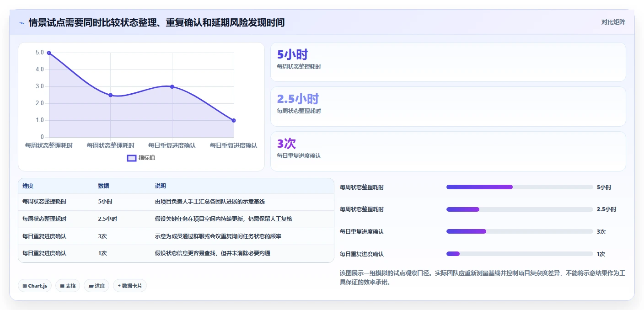Select the 3次 data card
The image size is (644, 310).
click(x=448, y=151)
